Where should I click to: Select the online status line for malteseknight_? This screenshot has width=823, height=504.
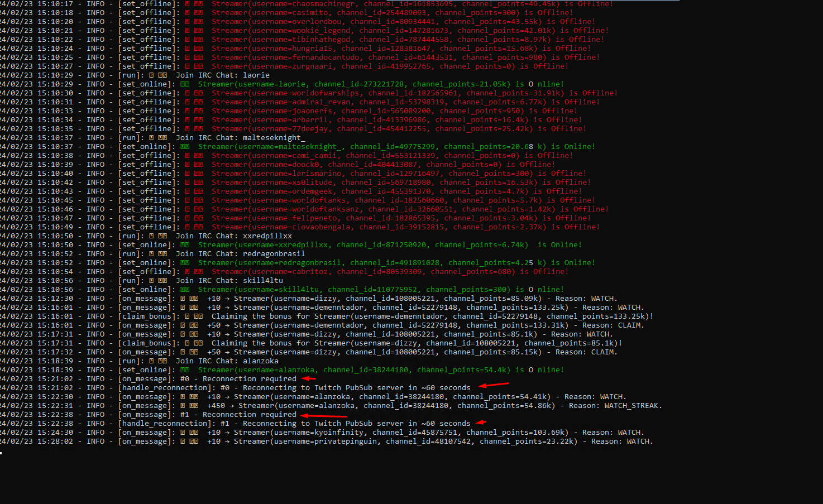coord(396,147)
